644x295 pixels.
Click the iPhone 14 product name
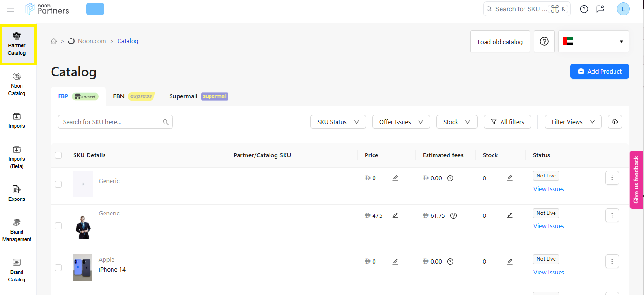click(112, 270)
